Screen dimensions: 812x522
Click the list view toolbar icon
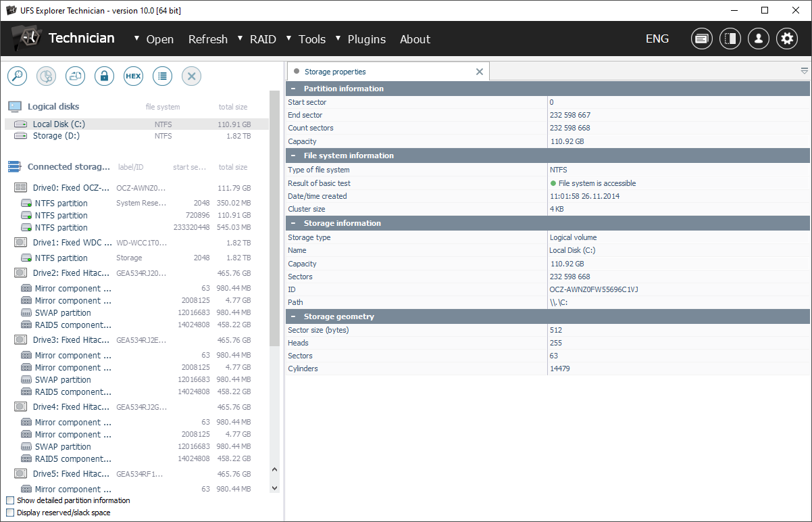tap(162, 76)
